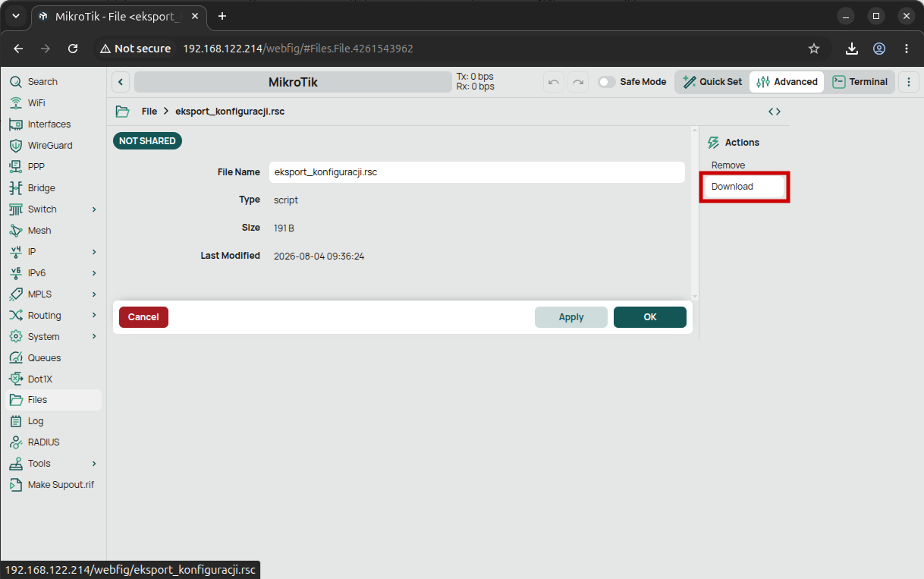The height and width of the screenshot is (579, 924).
Task: Open a new browser tab
Action: pos(222,16)
